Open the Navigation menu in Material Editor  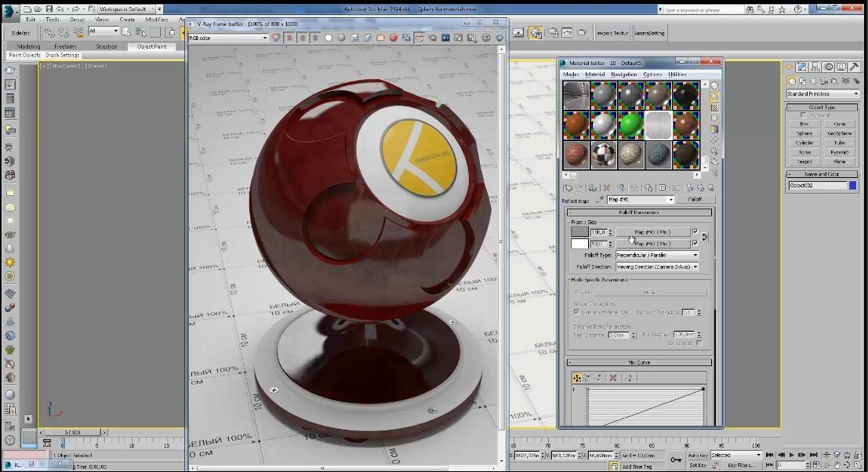click(x=624, y=74)
